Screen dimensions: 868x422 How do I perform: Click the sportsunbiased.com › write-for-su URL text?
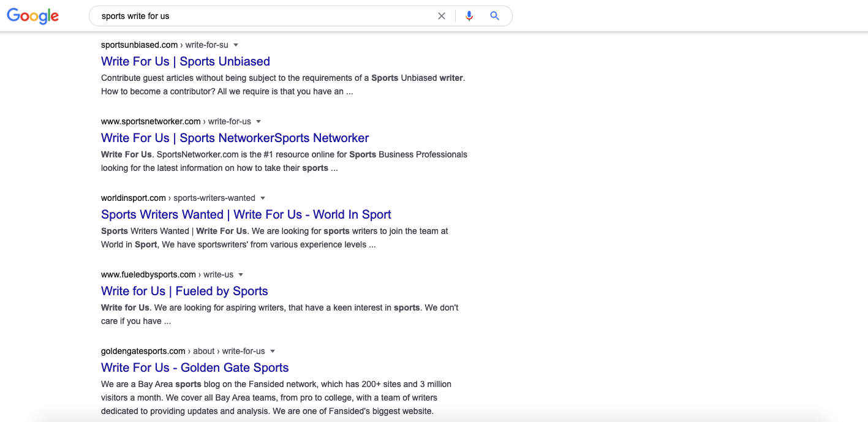coord(165,45)
